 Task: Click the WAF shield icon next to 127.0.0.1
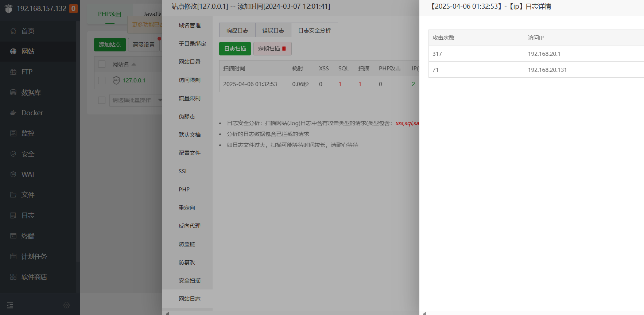116,80
